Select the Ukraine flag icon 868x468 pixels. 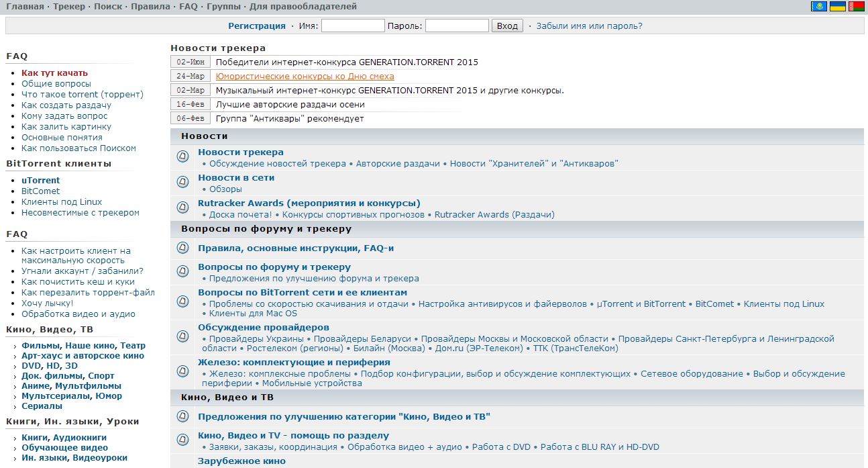pos(837,7)
